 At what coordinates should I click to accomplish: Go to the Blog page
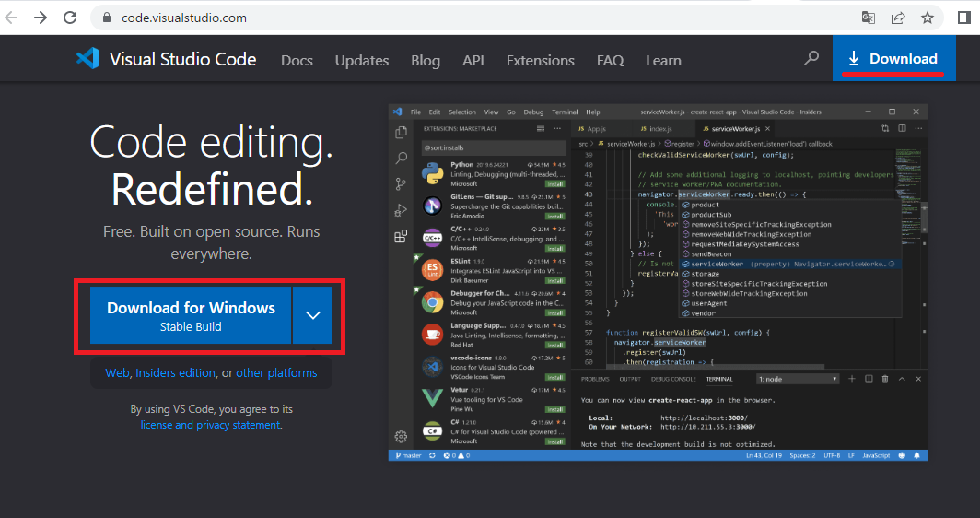tap(426, 61)
